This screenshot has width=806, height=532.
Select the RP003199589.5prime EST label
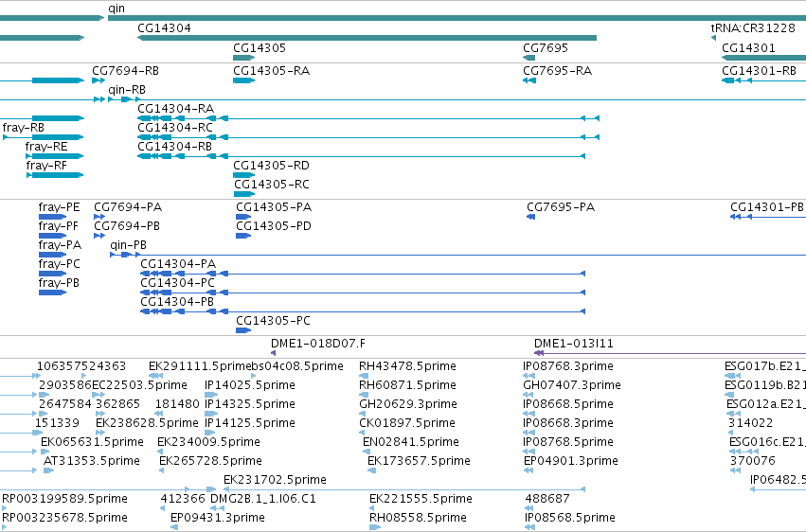click(64, 499)
